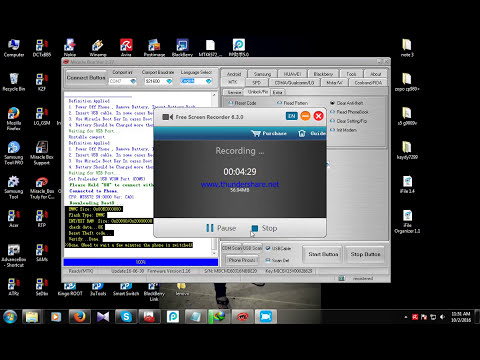Open the Winamp desktop icon
This screenshot has height=360, width=480.
(98, 48)
